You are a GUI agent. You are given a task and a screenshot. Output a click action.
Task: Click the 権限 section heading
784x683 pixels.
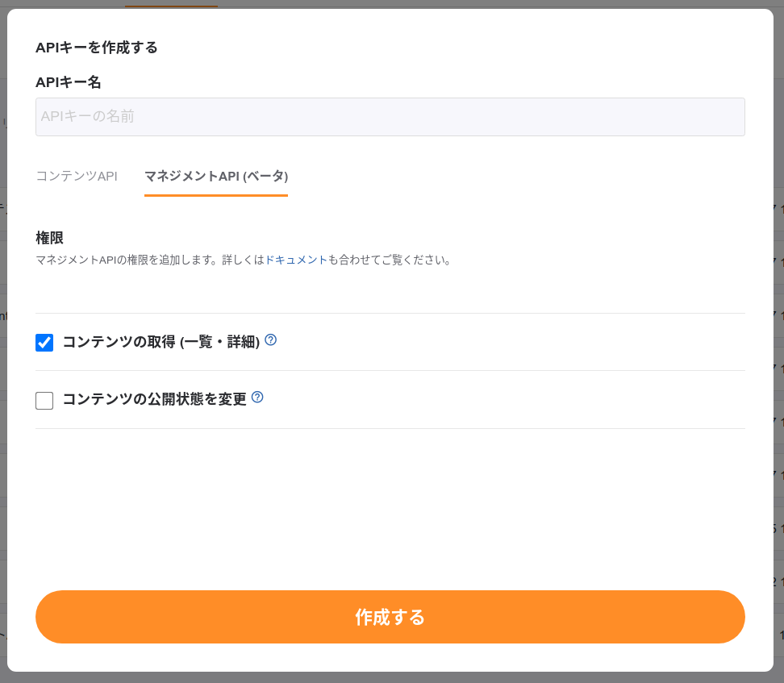[49, 238]
